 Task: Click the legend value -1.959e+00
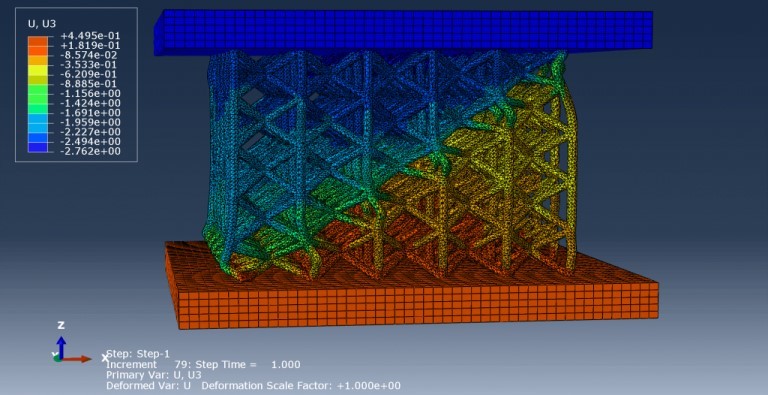pyautogui.click(x=90, y=122)
